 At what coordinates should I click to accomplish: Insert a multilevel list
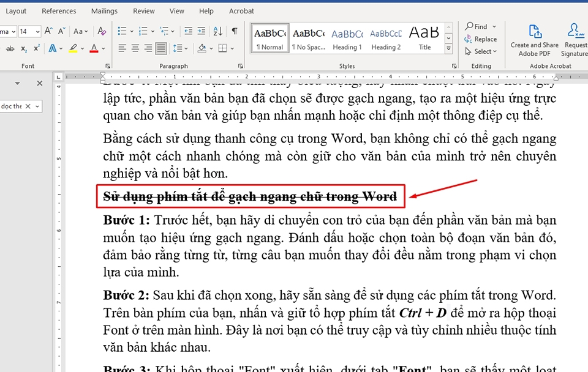click(164, 31)
